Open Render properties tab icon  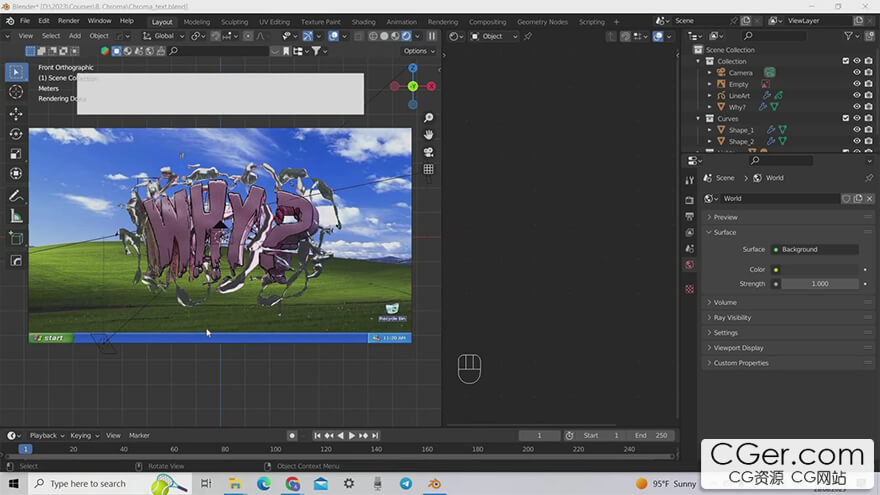(690, 200)
